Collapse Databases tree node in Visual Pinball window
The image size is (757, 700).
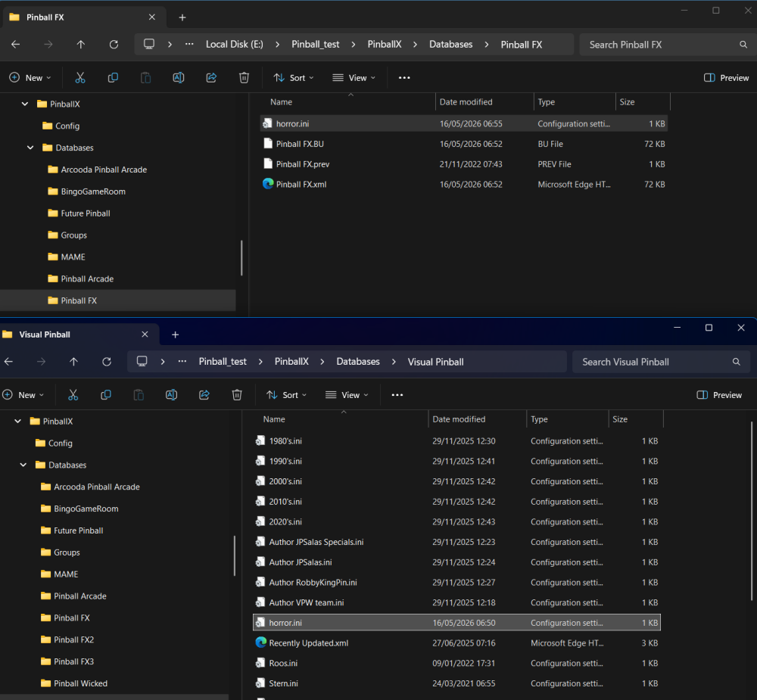23,465
